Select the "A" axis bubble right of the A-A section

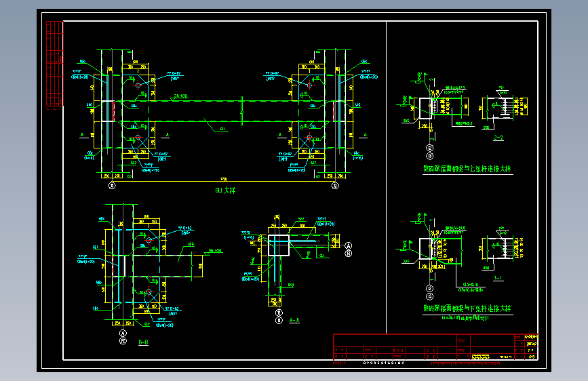pos(349,245)
